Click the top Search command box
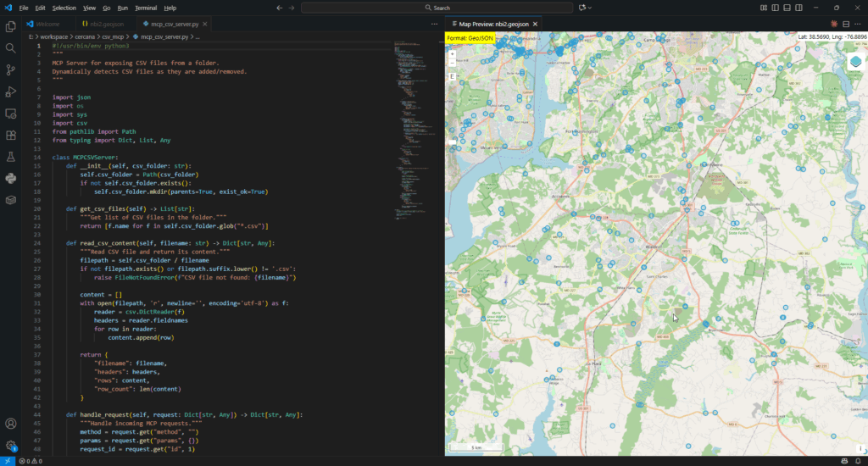This screenshot has width=868, height=466. (437, 8)
